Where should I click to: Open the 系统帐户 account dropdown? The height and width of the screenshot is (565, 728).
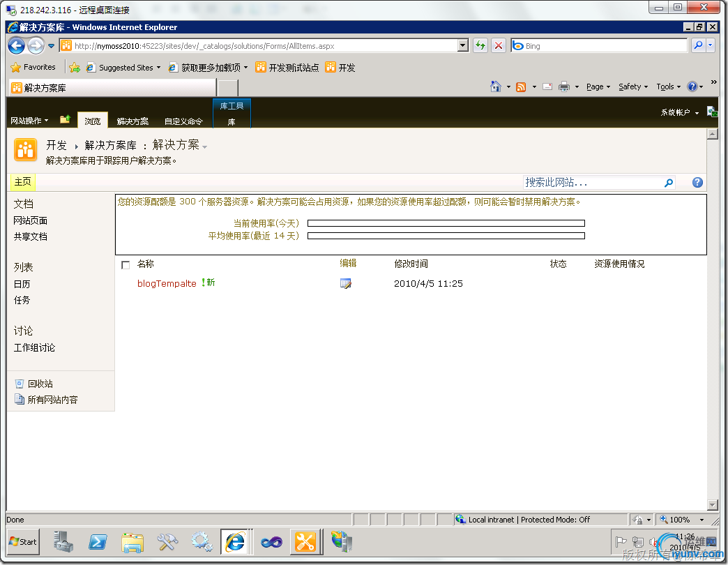click(680, 112)
